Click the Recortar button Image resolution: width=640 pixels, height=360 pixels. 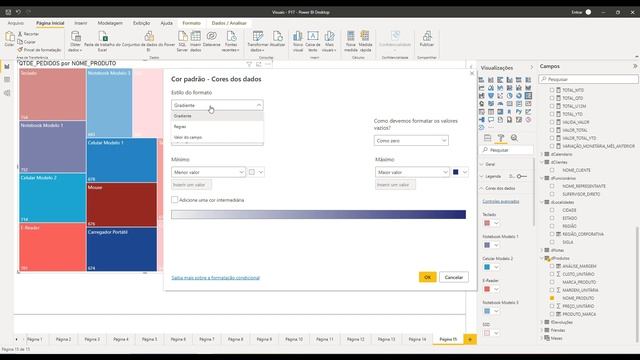[x=28, y=34]
